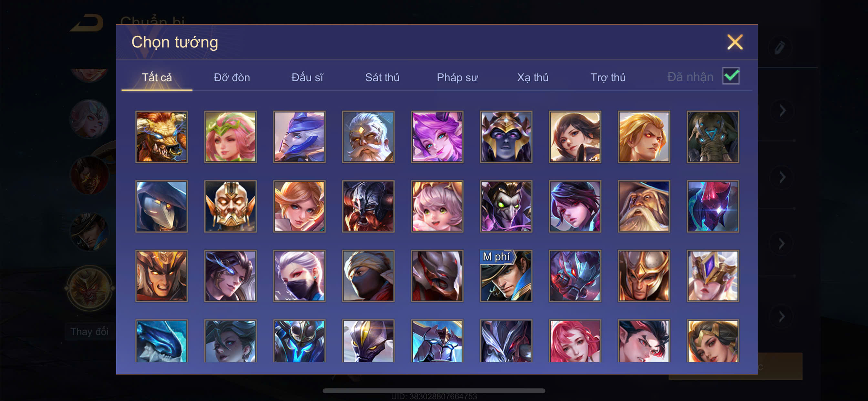Choose the blonde hero with red eyes

pos(644,137)
